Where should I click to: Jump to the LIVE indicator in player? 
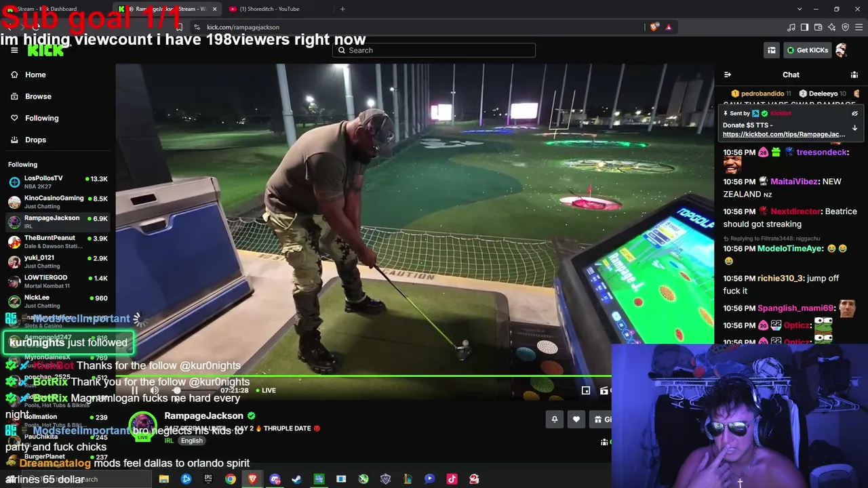point(265,390)
